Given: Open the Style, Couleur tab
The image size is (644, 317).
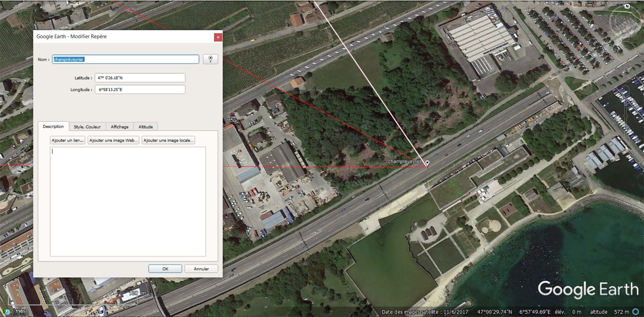Looking at the screenshot, I should coord(87,127).
